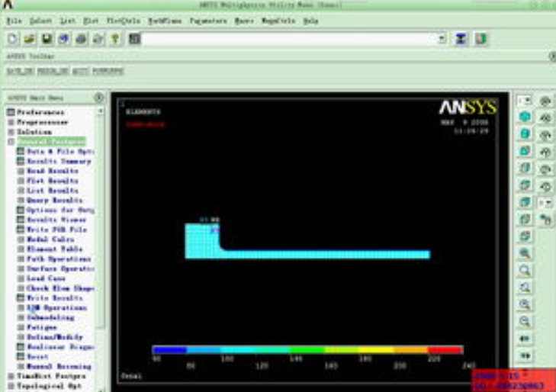556x392 pixels.
Task: Click the Win Zoom magnifier icon
Action: click(x=525, y=288)
